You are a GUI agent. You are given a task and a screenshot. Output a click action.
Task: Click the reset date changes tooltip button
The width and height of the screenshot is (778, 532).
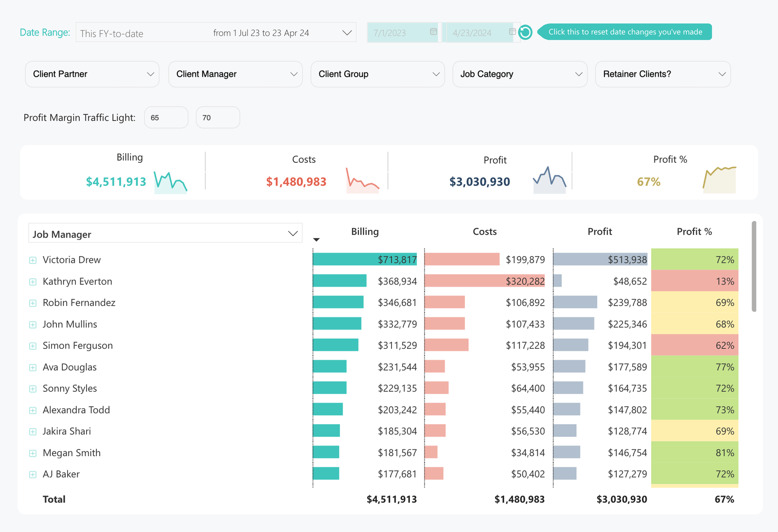pos(625,32)
